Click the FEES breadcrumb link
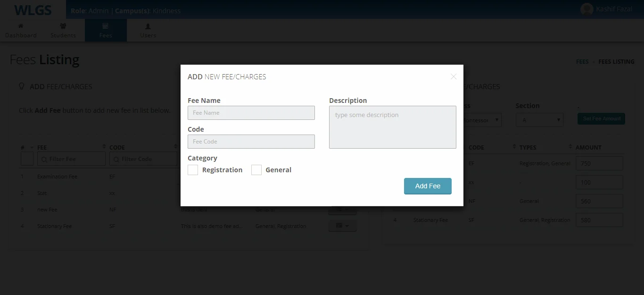 (582, 62)
